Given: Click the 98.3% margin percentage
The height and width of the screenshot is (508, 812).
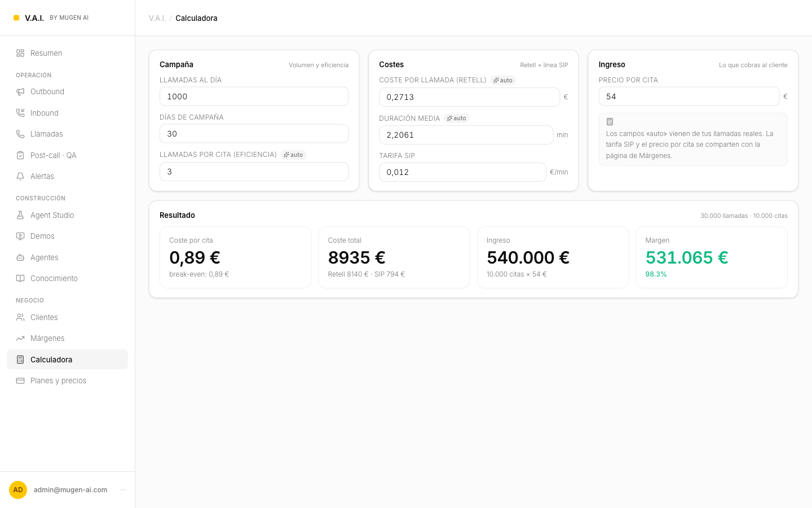Looking at the screenshot, I should [x=656, y=274].
